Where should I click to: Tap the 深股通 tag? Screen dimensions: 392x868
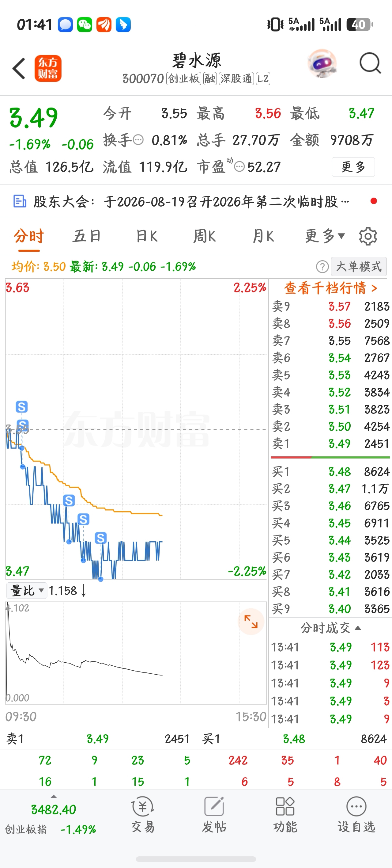[x=236, y=78]
